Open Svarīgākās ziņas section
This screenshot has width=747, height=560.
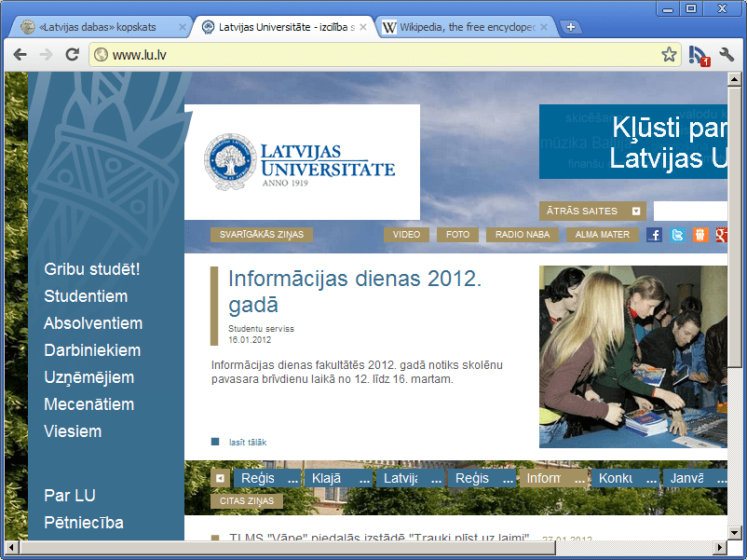262,235
